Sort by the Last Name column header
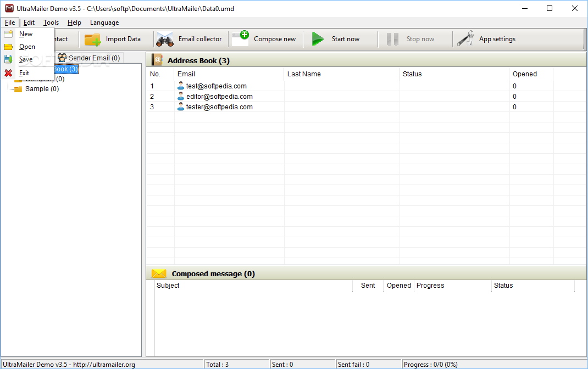The height and width of the screenshot is (369, 588). 342,74
